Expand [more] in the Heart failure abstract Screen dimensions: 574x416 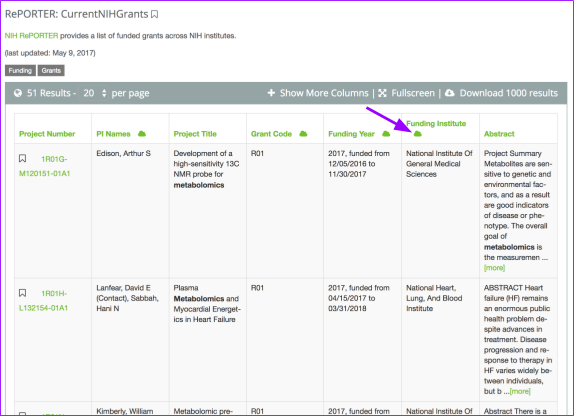coord(520,391)
